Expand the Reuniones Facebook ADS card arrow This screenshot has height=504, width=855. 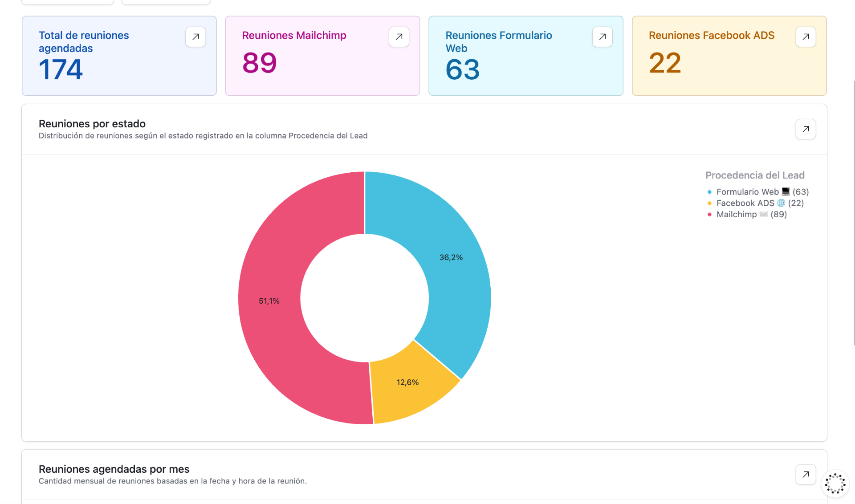[806, 37]
